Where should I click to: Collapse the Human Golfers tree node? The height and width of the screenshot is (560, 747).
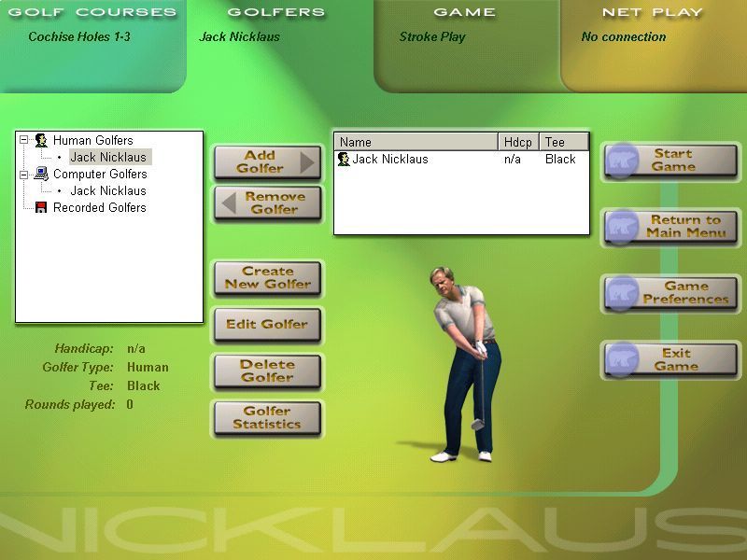pos(24,140)
